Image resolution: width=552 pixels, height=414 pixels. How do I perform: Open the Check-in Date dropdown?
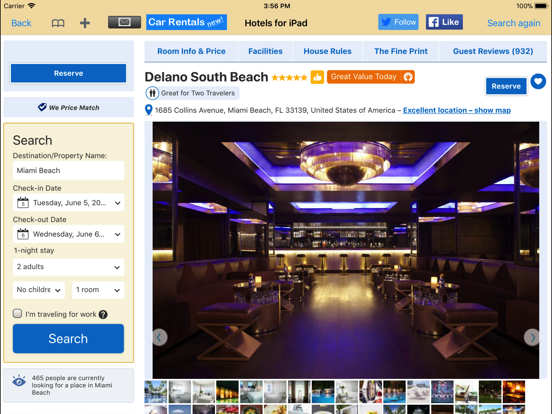[69, 203]
